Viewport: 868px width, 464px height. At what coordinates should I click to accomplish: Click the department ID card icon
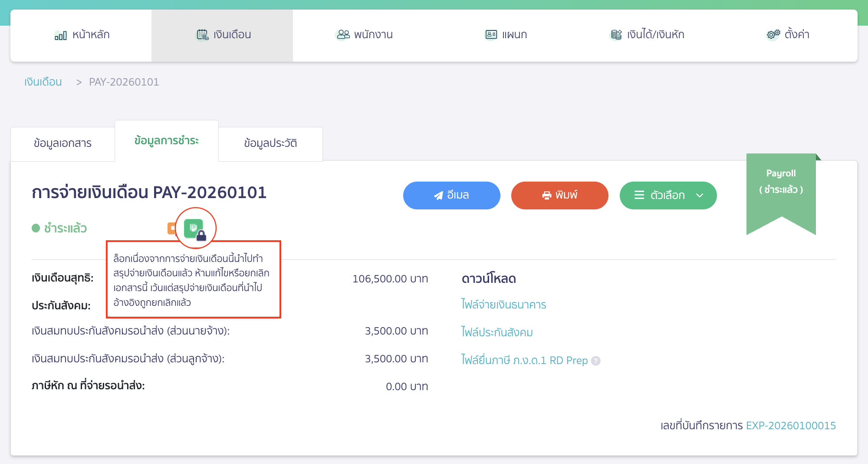tap(491, 35)
